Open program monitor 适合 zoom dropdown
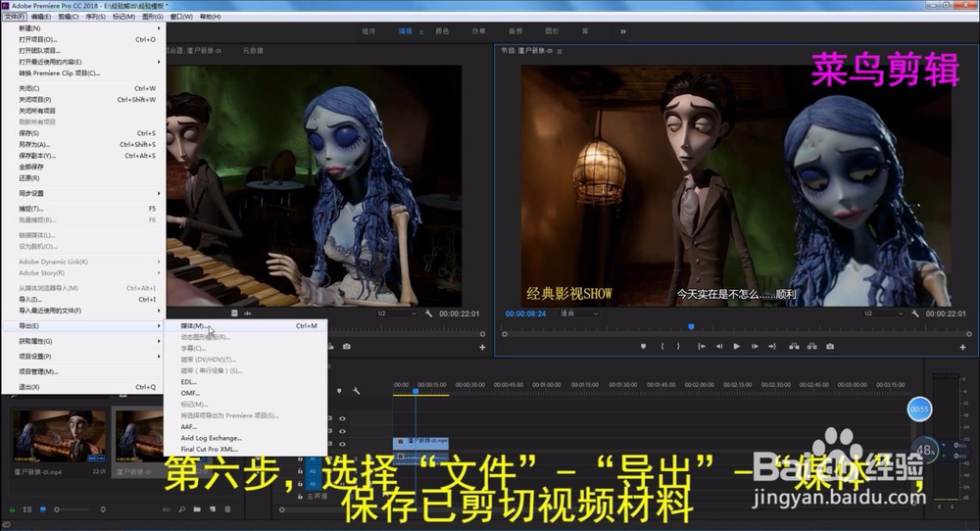 tap(579, 313)
